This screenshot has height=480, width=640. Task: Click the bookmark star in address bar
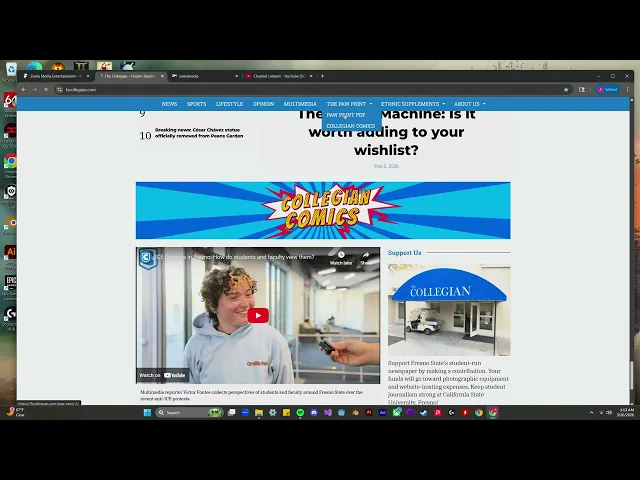click(566, 89)
